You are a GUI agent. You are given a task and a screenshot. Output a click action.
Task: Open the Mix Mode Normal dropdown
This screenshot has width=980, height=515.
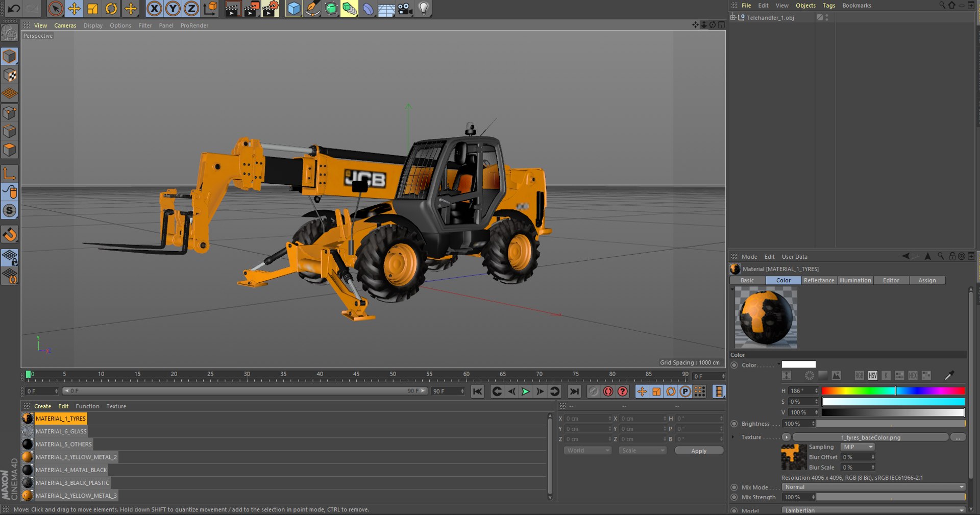pos(873,487)
